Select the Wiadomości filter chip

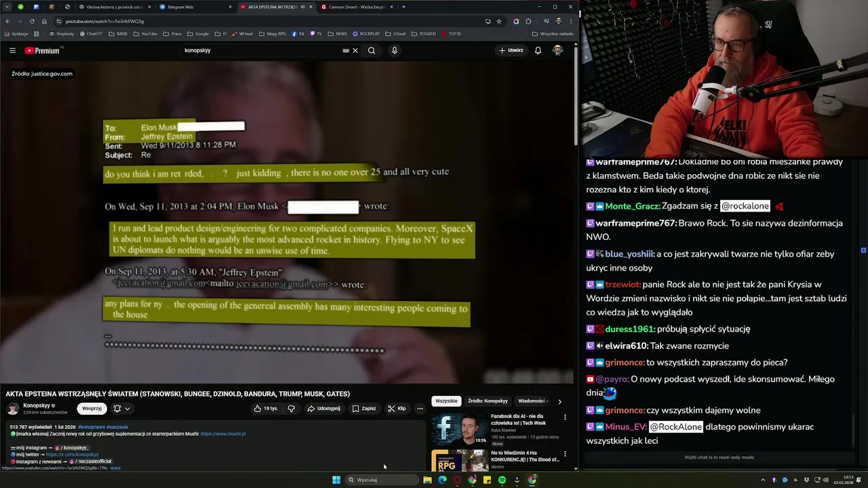click(x=532, y=401)
